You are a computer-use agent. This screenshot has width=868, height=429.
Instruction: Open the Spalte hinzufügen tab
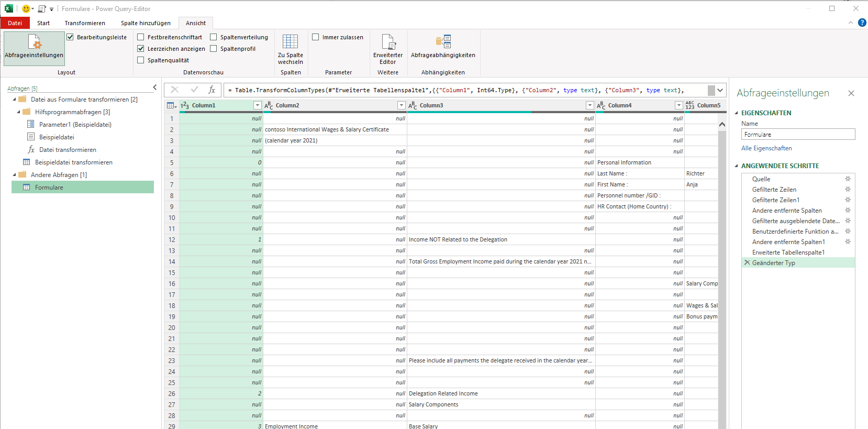146,23
